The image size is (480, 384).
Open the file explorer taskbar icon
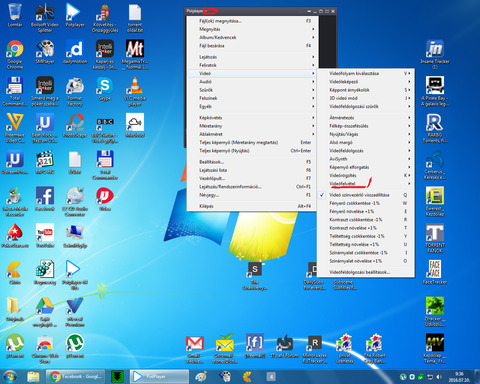33,377
